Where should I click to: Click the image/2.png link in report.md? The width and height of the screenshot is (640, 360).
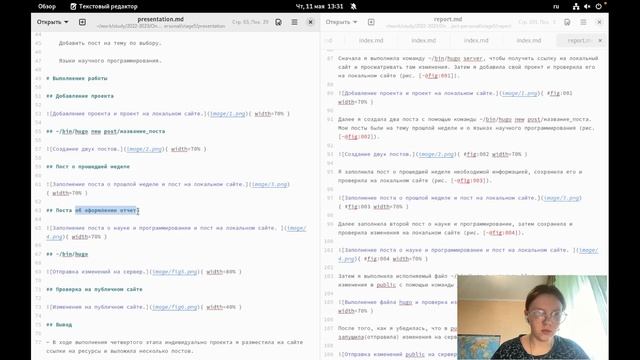436,154
